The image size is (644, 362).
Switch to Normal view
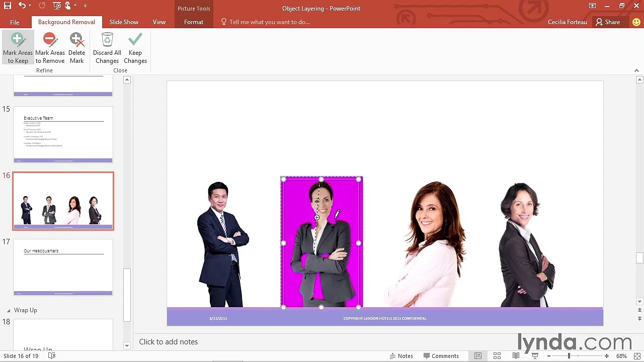pos(478,356)
